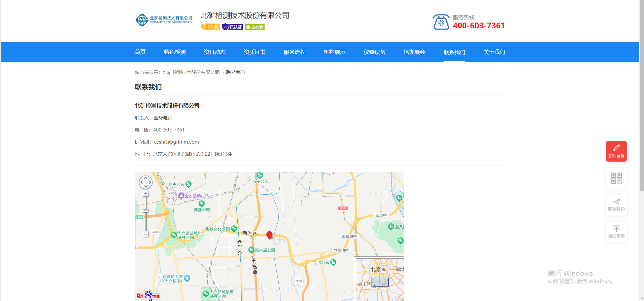The height and width of the screenshot is (301, 644).
Task: Open 机构展示 navigation item
Action: [x=335, y=52]
